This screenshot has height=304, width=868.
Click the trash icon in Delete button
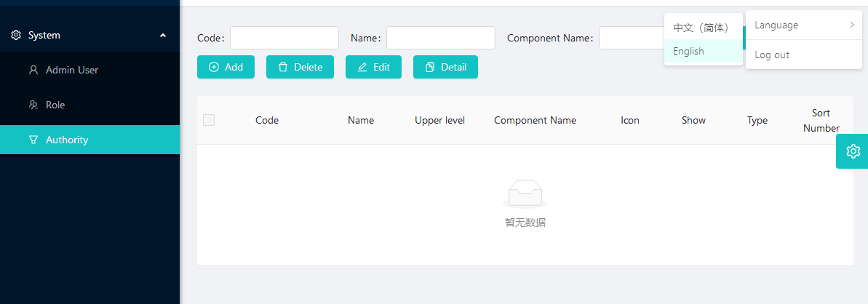click(283, 67)
